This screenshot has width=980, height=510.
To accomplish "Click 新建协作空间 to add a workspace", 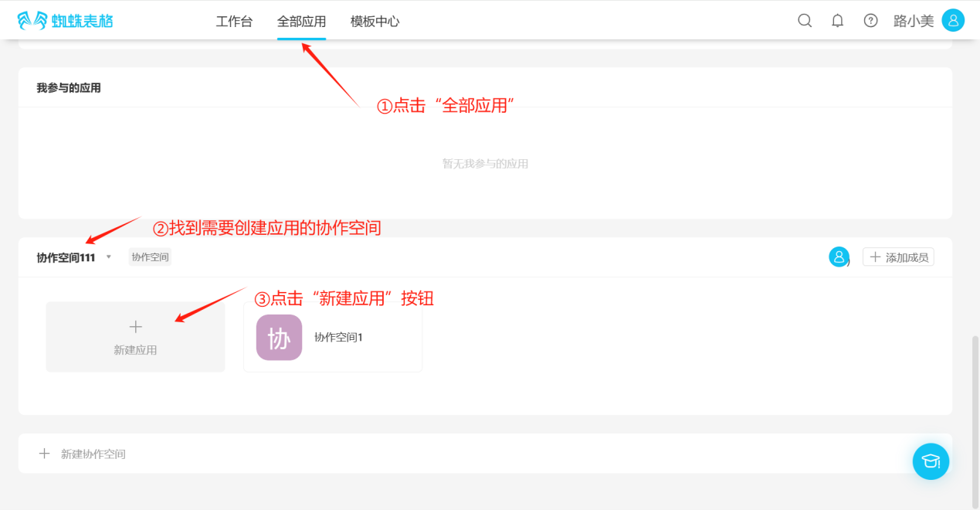I will (x=93, y=454).
